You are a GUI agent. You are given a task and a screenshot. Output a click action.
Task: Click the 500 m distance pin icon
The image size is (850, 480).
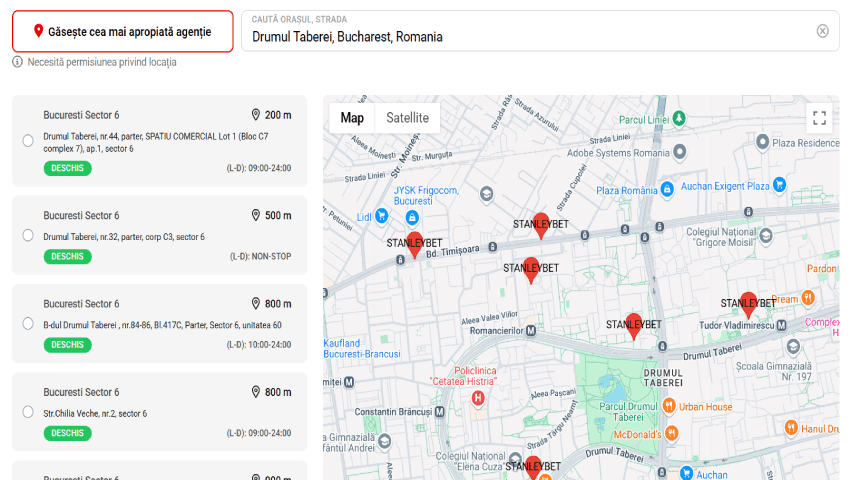[256, 215]
